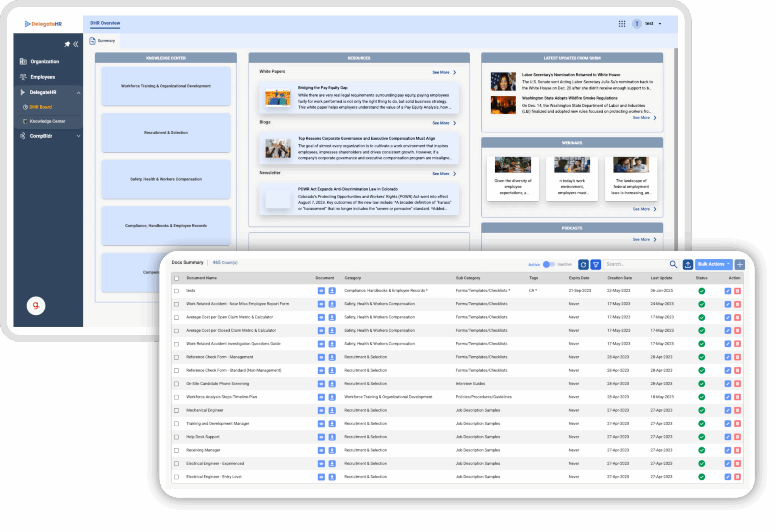The height and width of the screenshot is (532, 776).
Task: Click the refresh icon above the docs table
Action: 583,264
